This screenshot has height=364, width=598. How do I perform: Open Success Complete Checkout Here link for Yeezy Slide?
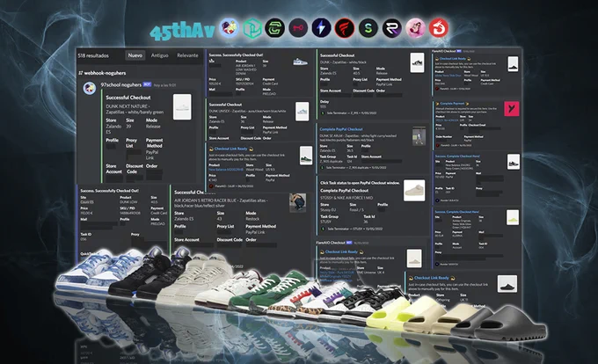[457, 212]
